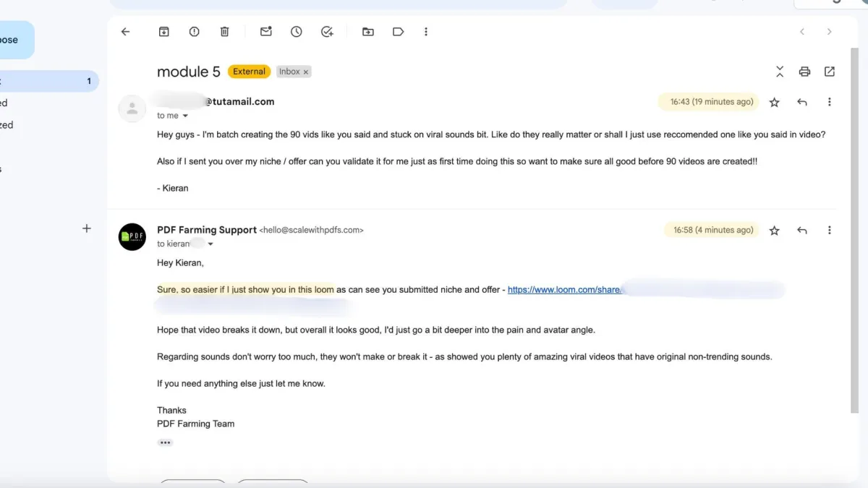Image resolution: width=868 pixels, height=488 pixels.
Task: Open the loom.com share link
Action: tap(564, 290)
